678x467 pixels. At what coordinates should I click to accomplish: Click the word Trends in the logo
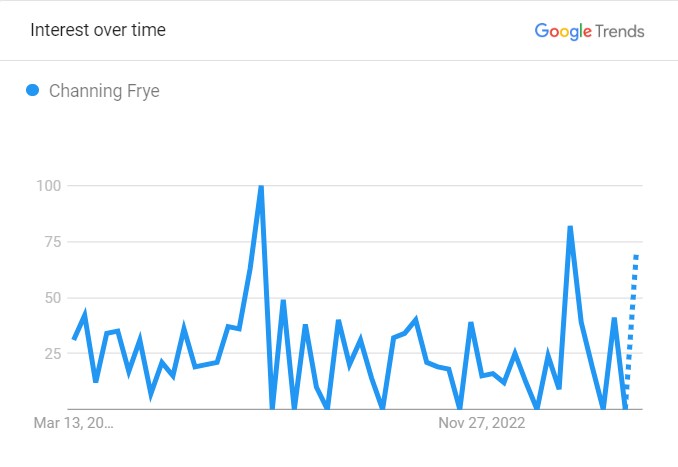(x=620, y=31)
